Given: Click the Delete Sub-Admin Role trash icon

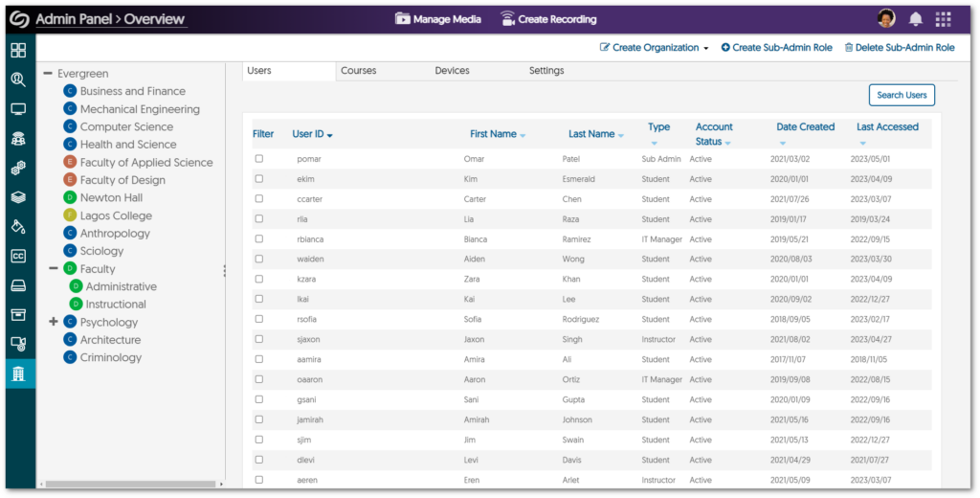Looking at the screenshot, I should tap(849, 48).
